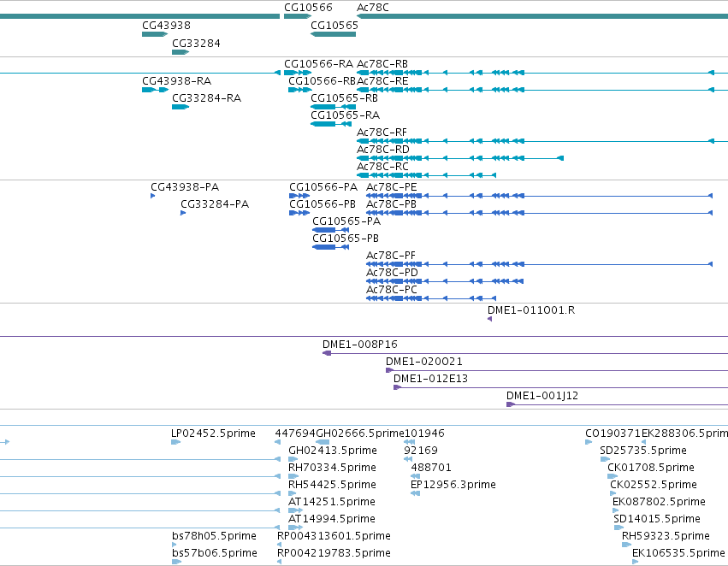Click the RH54425.5prime EST label
Screen dimensions: 728x566
[x=332, y=484]
